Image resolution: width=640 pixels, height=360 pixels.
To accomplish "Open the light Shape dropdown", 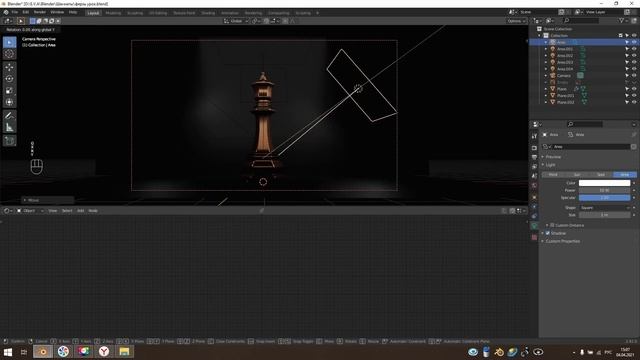I will click(x=604, y=208).
